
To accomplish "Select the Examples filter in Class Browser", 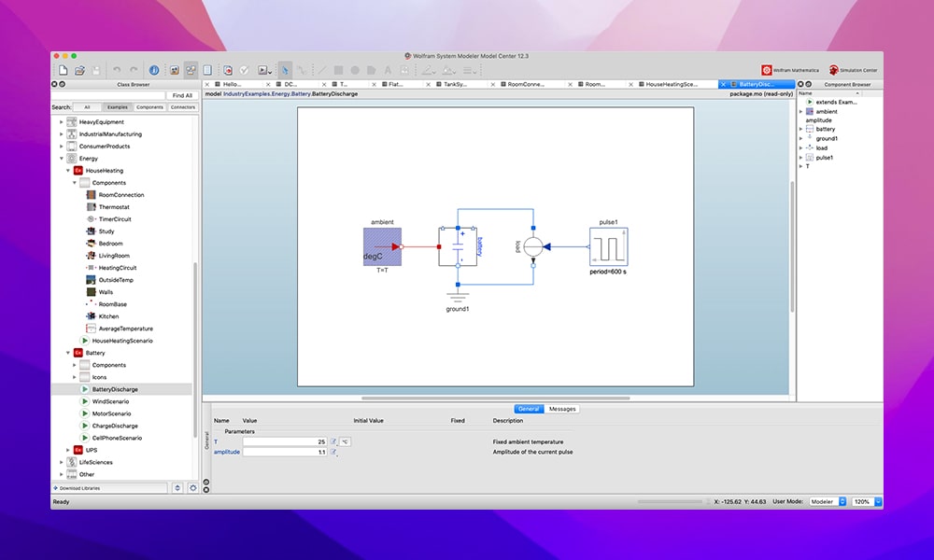I will pos(117,106).
